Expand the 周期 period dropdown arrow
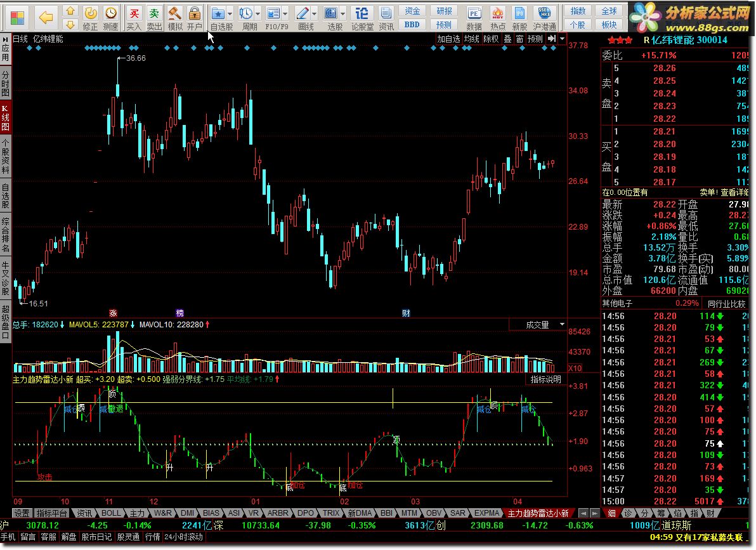 point(257,13)
